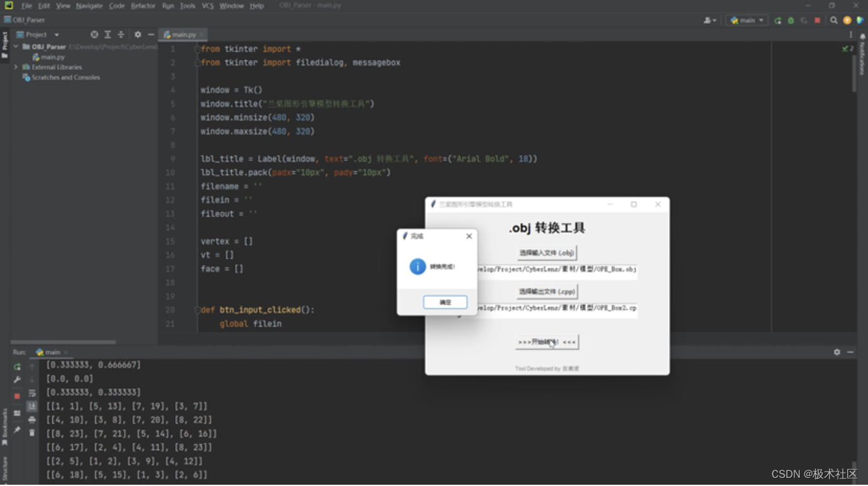Click 确定 button in completion dialog
This screenshot has height=486, width=868.
445,302
